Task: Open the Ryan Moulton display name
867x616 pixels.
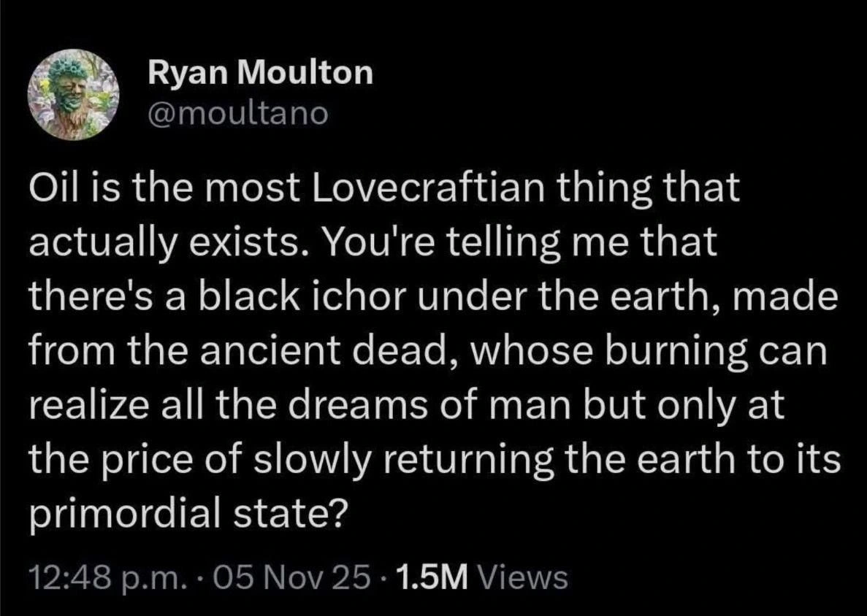Action: (x=259, y=73)
